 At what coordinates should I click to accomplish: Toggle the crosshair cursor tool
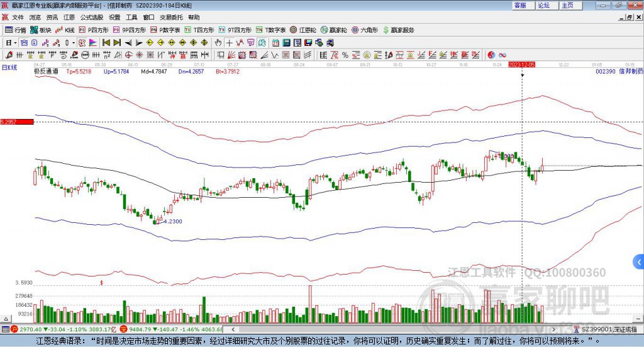click(229, 43)
